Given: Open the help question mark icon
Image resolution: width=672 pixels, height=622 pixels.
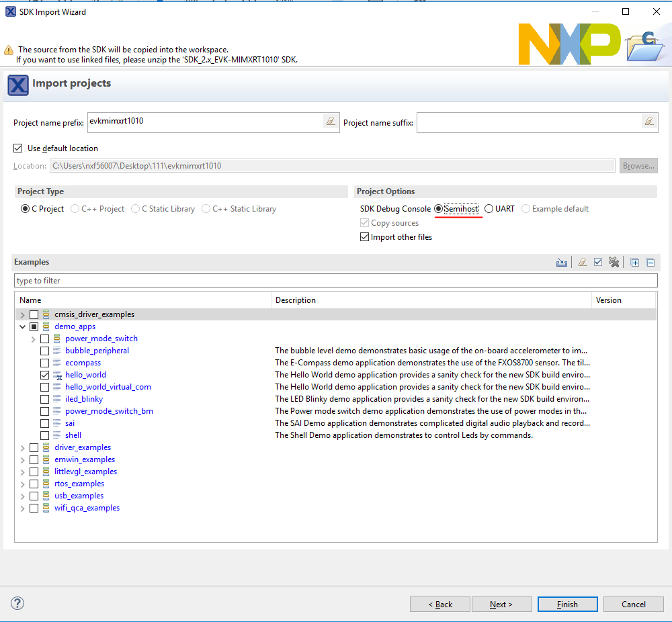Looking at the screenshot, I should click(x=18, y=603).
